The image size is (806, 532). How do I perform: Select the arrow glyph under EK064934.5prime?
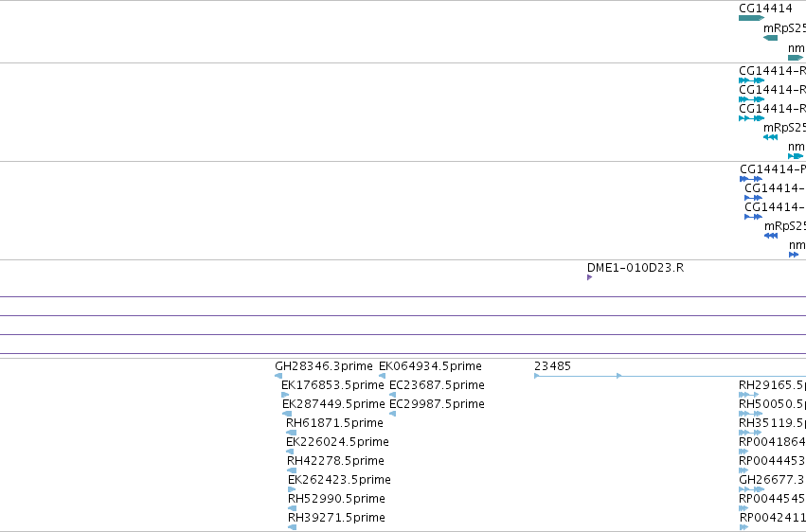pos(382,376)
